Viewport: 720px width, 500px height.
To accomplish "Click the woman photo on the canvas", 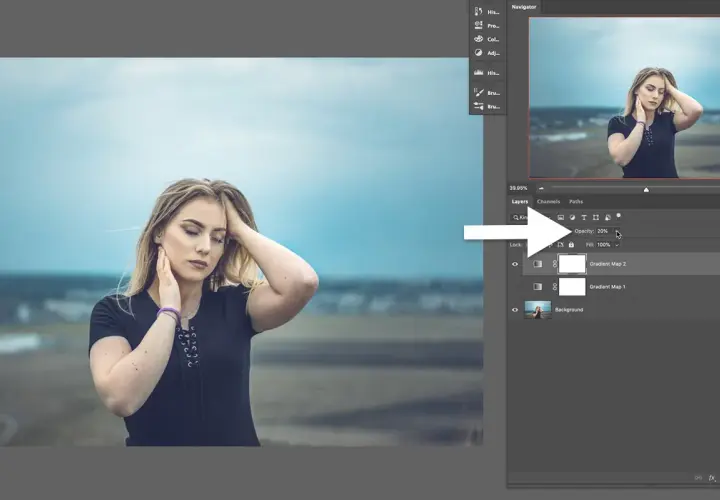I will [x=241, y=252].
